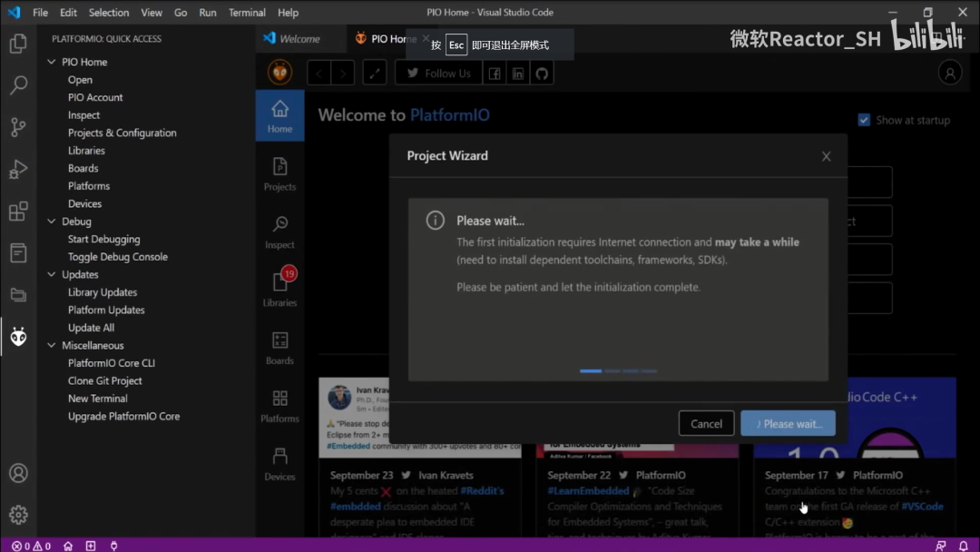Open the Selection menu
Viewport: 980px width, 552px height.
(x=109, y=13)
